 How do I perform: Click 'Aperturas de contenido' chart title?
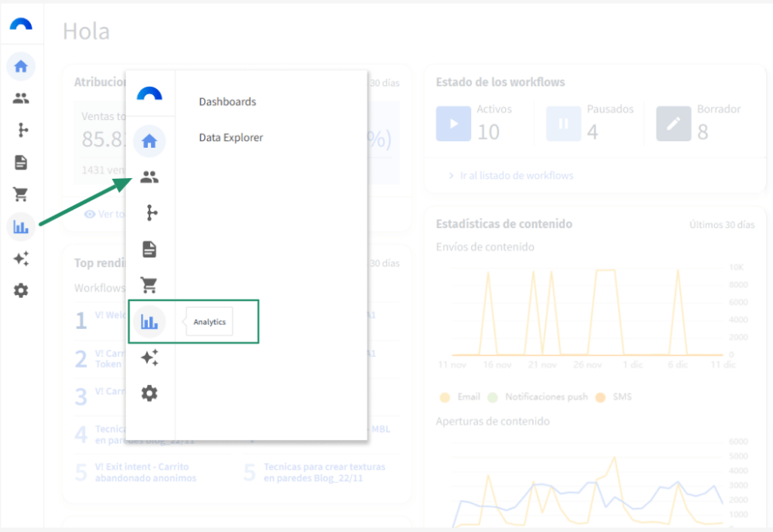tap(492, 421)
